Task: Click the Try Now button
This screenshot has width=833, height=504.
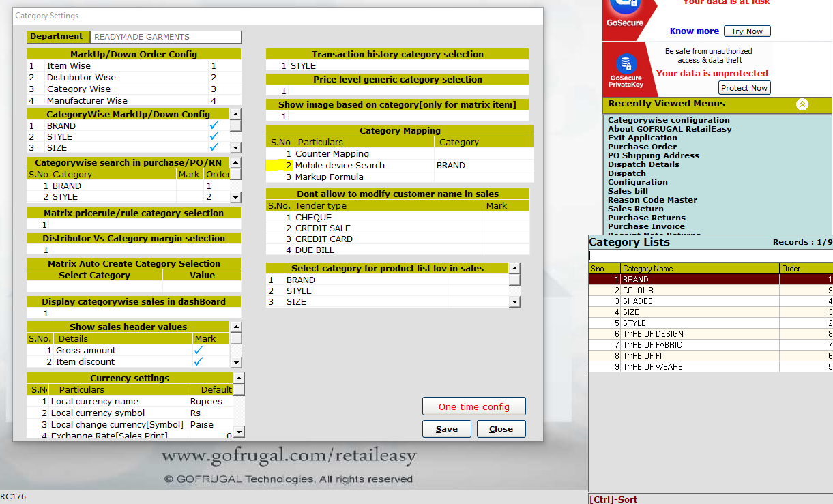Action: click(747, 31)
